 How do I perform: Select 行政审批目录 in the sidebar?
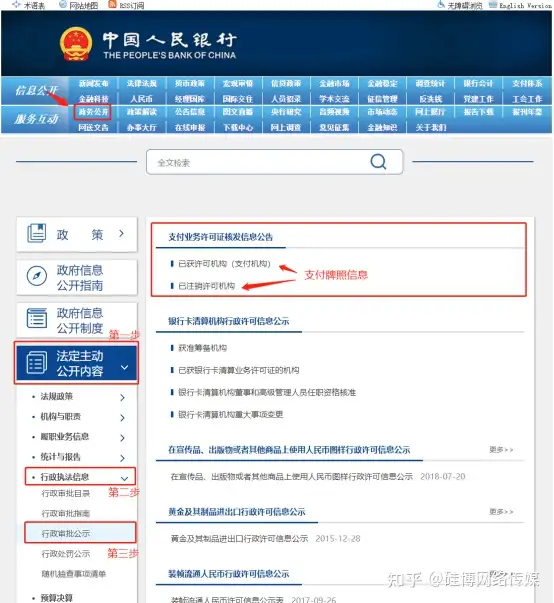(x=66, y=493)
